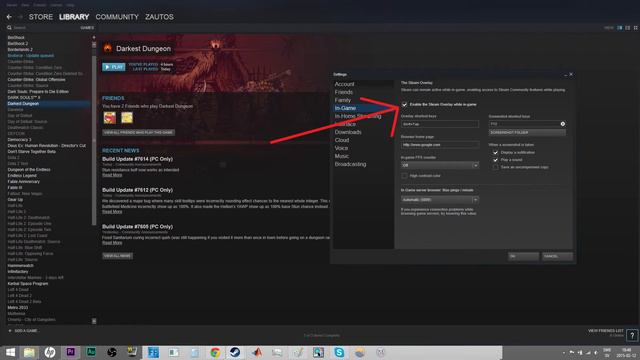
Task: Open the COMMUNITY tab
Action: pyautogui.click(x=117, y=17)
